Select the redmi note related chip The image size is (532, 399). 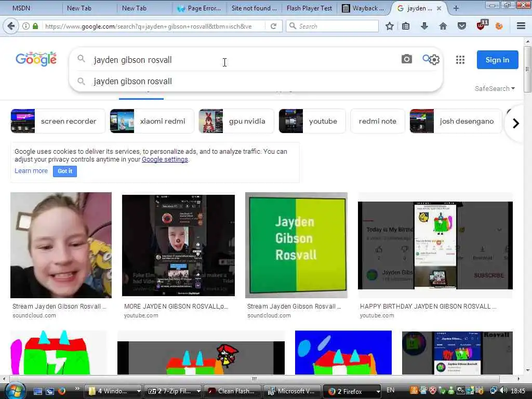pos(378,121)
